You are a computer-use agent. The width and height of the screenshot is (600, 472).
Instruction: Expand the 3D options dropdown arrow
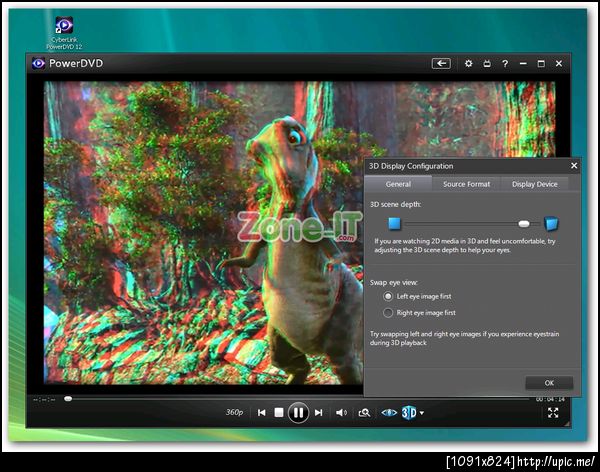(x=422, y=413)
